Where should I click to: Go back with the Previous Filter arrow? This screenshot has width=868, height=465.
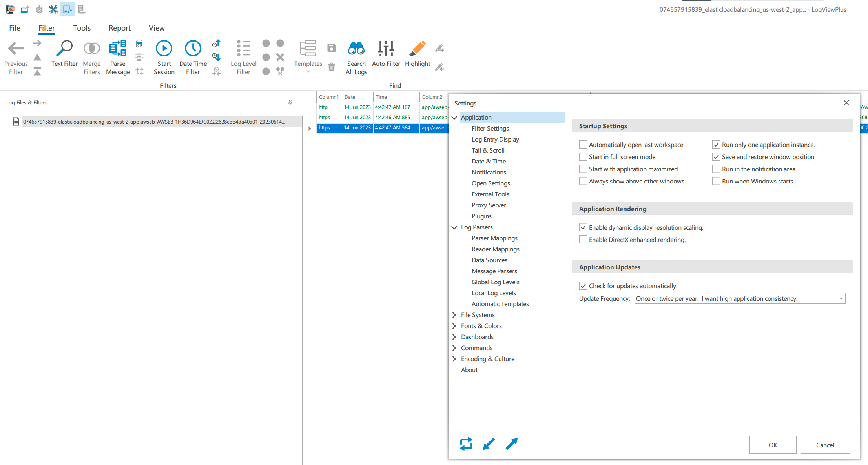point(16,49)
